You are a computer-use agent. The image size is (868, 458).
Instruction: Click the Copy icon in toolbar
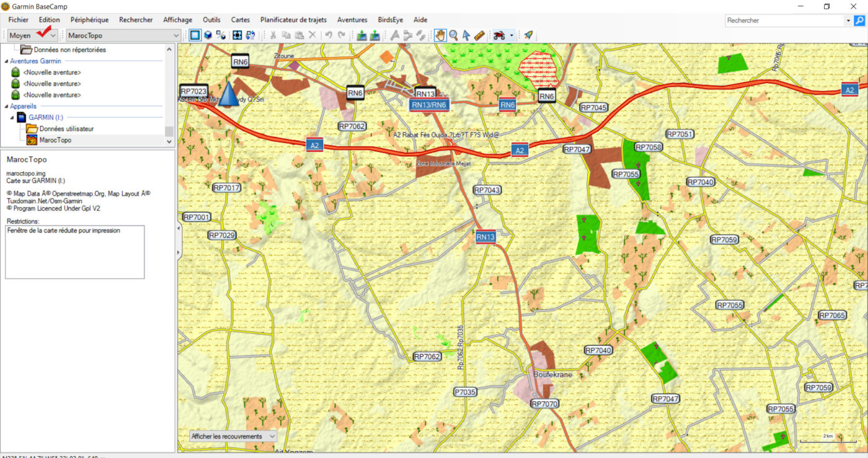click(x=286, y=35)
